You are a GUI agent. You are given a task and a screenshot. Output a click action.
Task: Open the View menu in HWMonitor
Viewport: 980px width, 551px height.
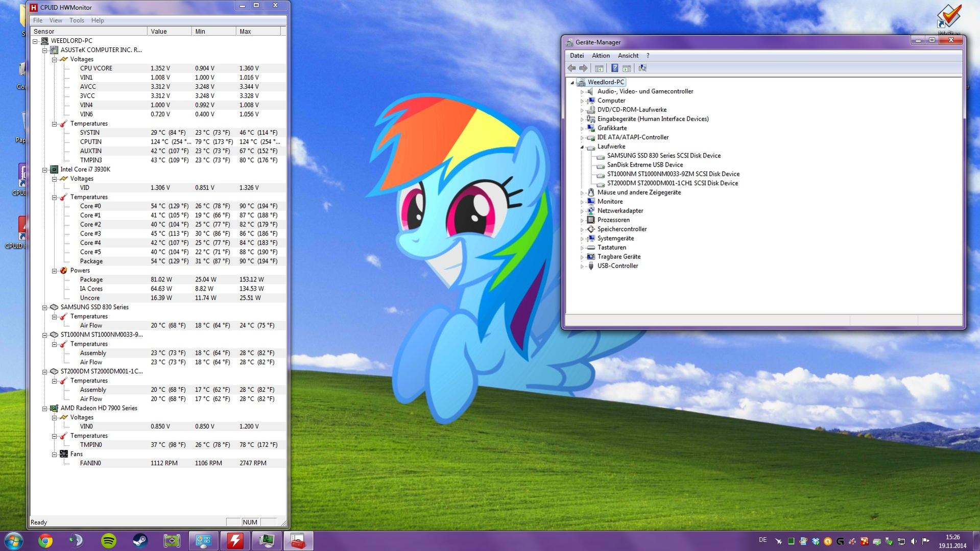tap(56, 20)
